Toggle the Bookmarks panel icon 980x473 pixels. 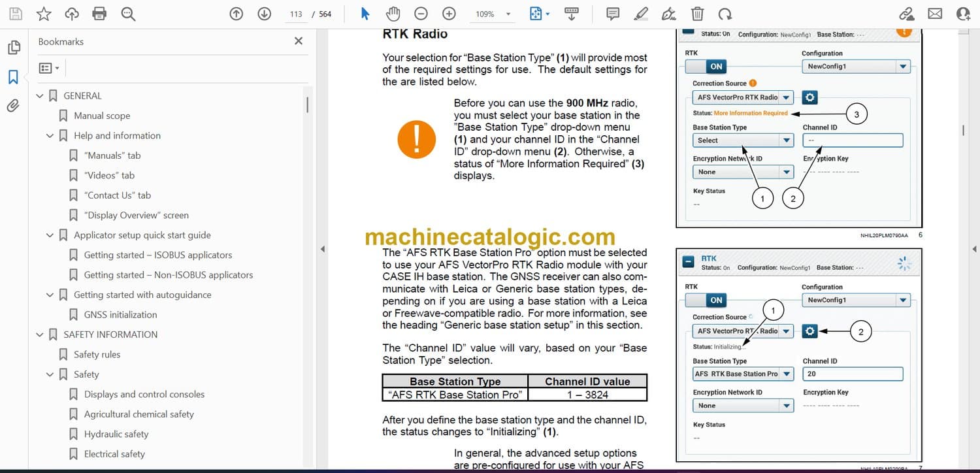click(x=13, y=77)
